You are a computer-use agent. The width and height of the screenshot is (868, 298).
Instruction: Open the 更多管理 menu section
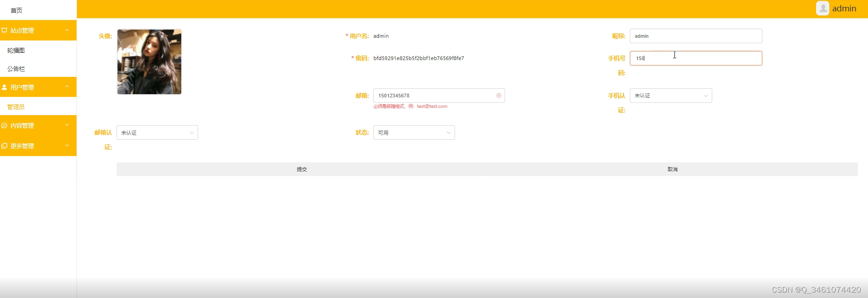click(x=38, y=146)
